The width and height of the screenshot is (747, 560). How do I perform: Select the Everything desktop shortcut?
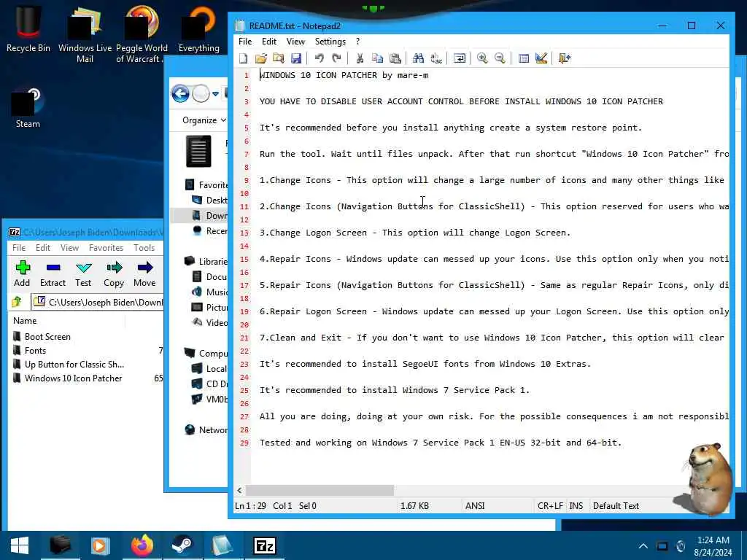pyautogui.click(x=199, y=28)
